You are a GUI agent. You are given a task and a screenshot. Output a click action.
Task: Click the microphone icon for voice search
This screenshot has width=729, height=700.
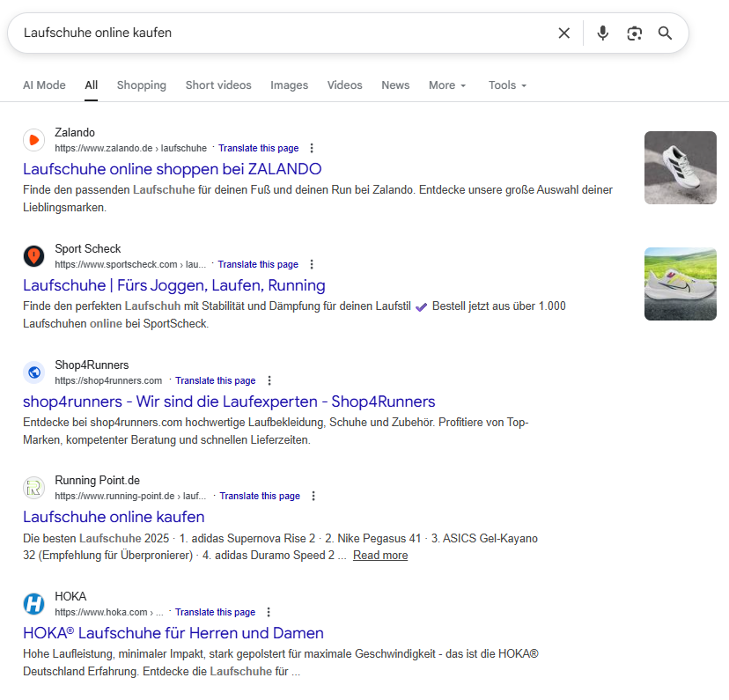point(602,33)
